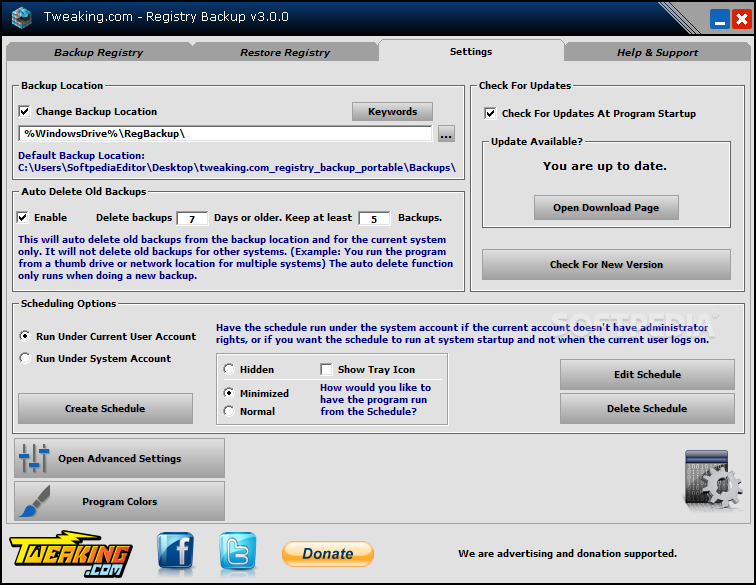This screenshot has height=585, width=756.
Task: Click Delete Schedule button
Action: (x=647, y=408)
